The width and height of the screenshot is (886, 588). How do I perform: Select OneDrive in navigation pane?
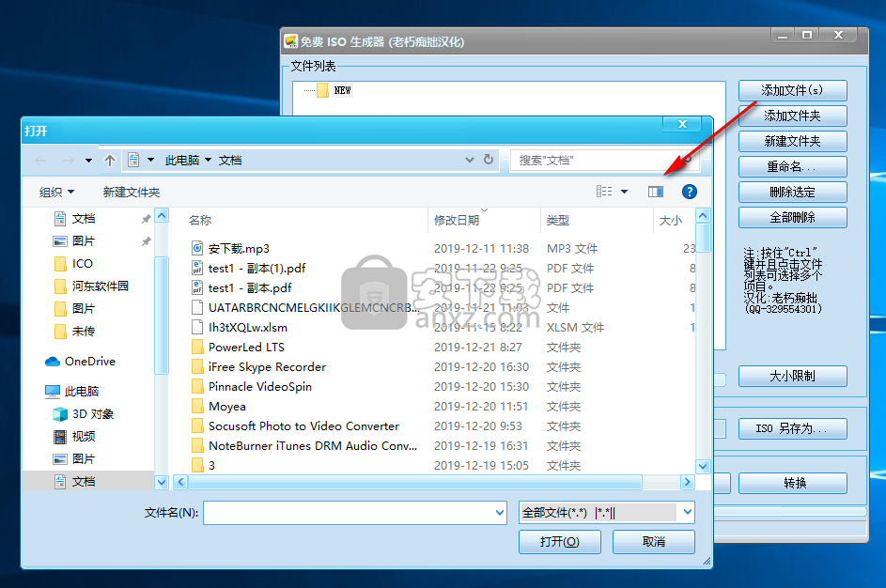(x=90, y=362)
